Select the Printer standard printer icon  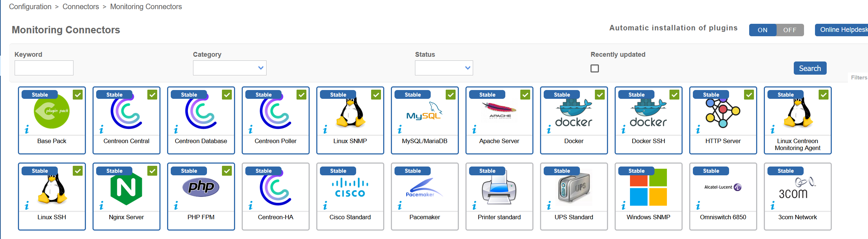pyautogui.click(x=499, y=188)
